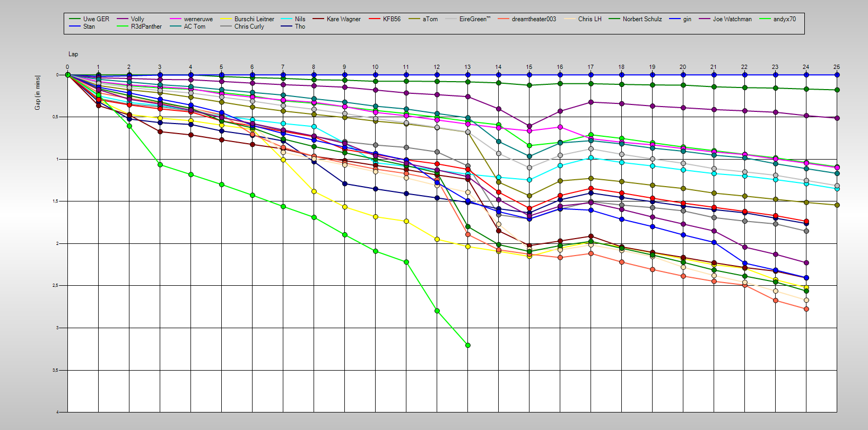Click the Joe Watchman legend entry
Image resolution: width=868 pixels, height=430 pixels.
click(732, 19)
